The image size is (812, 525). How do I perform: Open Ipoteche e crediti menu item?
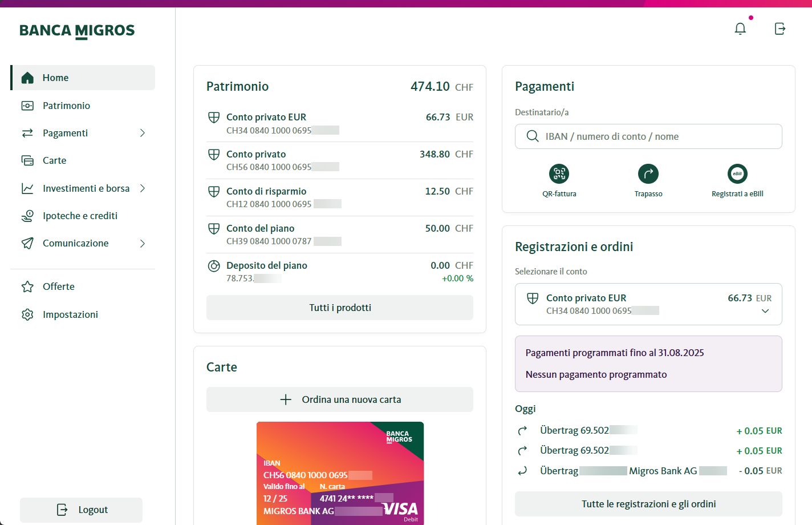(83, 216)
